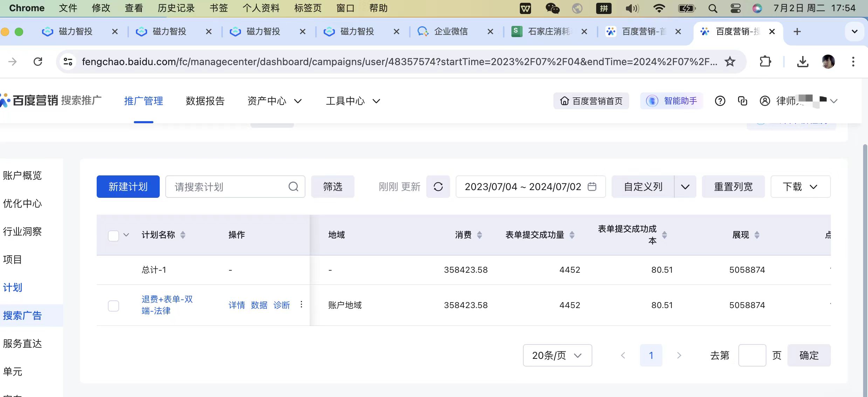Bookmark this page with the star icon
Screen dimensions: 868x397
pos(730,62)
